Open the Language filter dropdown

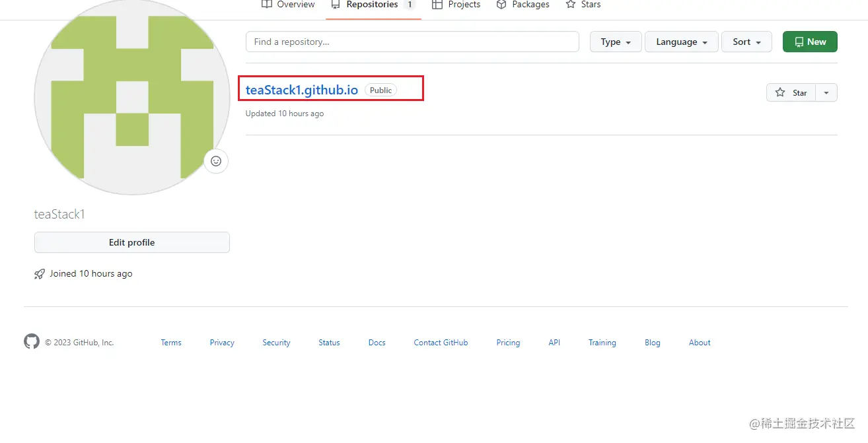tap(682, 42)
